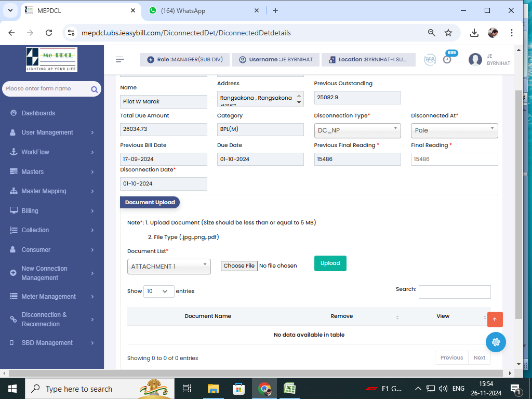Open the Disconnection Type dropdown
Viewport: 532px width, 399px height.
pyautogui.click(x=357, y=130)
